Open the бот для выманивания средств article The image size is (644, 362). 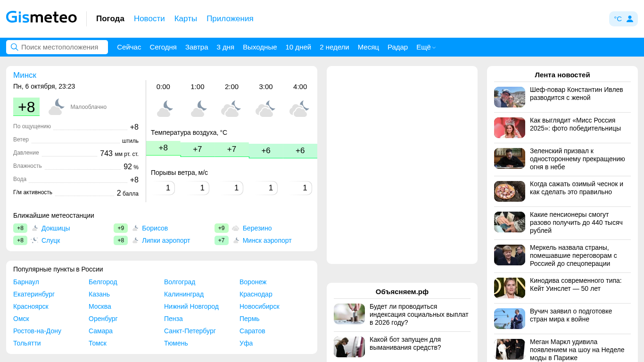tap(405, 344)
